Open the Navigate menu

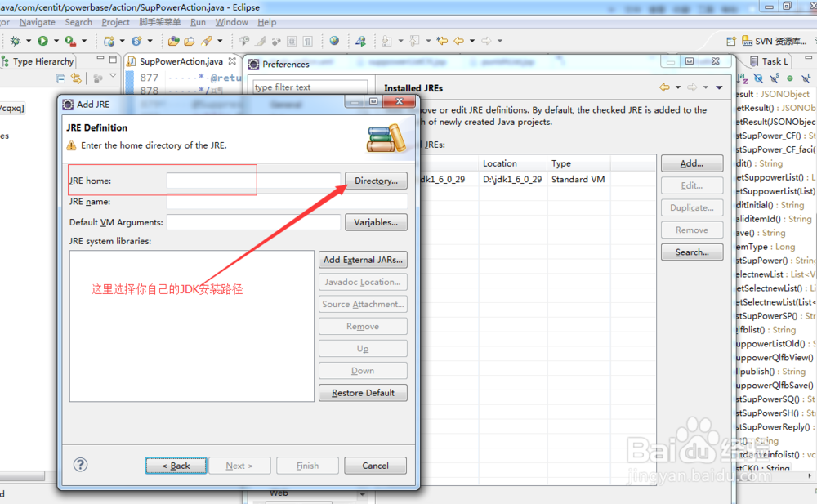pyautogui.click(x=37, y=22)
